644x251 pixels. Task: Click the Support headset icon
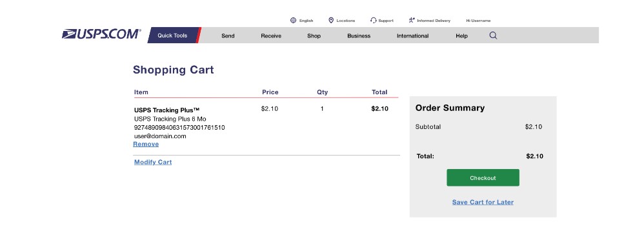(x=374, y=20)
